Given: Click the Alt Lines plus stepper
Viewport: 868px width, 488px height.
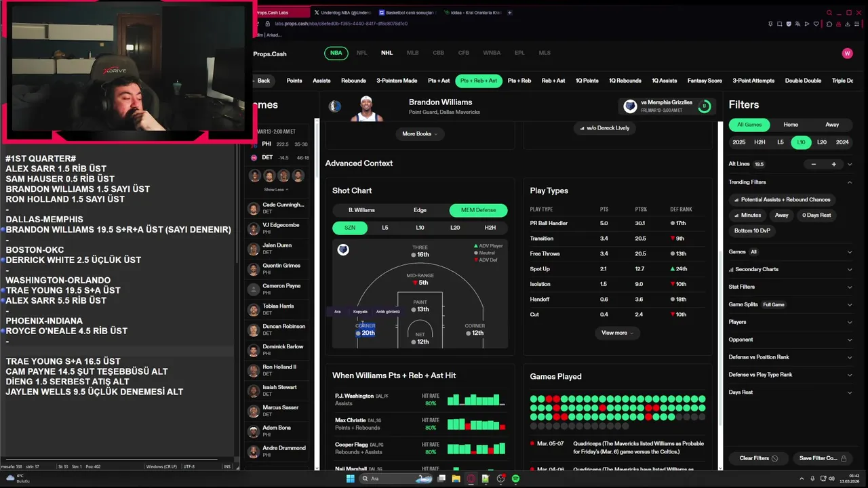Looking at the screenshot, I should pos(834,164).
